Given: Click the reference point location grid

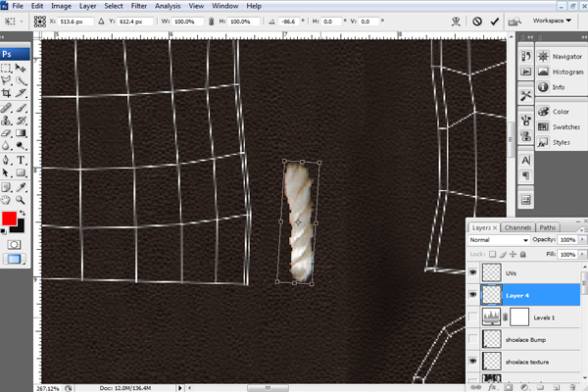Looking at the screenshot, I should (x=40, y=22).
